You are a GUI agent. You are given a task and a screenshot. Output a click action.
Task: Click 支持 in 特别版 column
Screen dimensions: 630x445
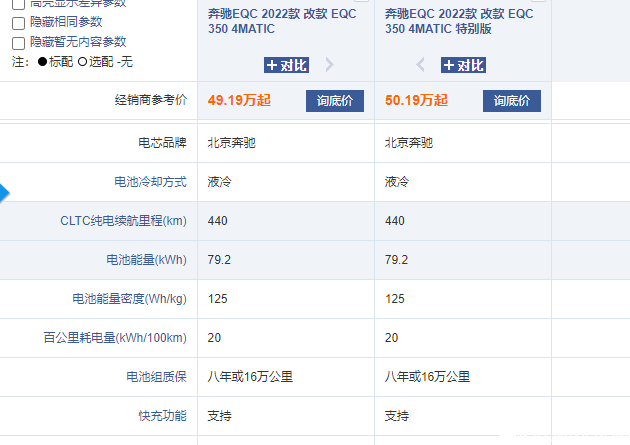(397, 416)
